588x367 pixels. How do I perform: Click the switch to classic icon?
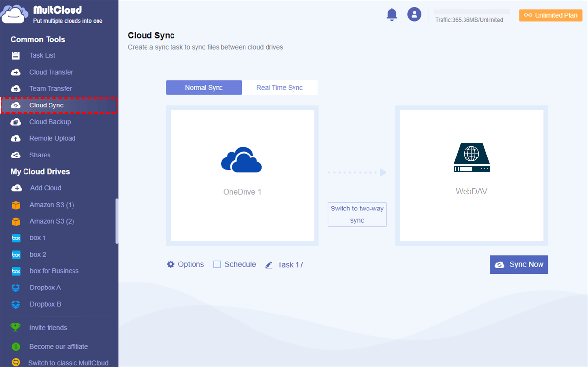[16, 363]
